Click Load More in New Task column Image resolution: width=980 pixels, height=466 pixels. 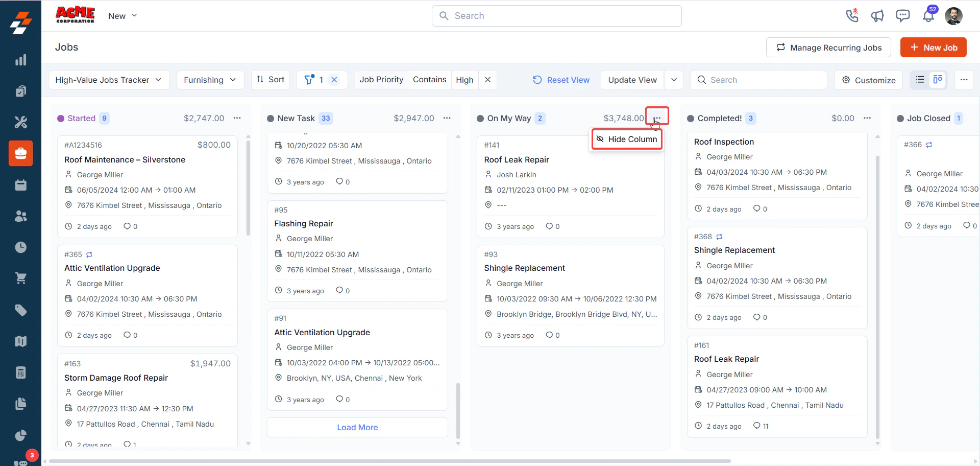pos(357,427)
